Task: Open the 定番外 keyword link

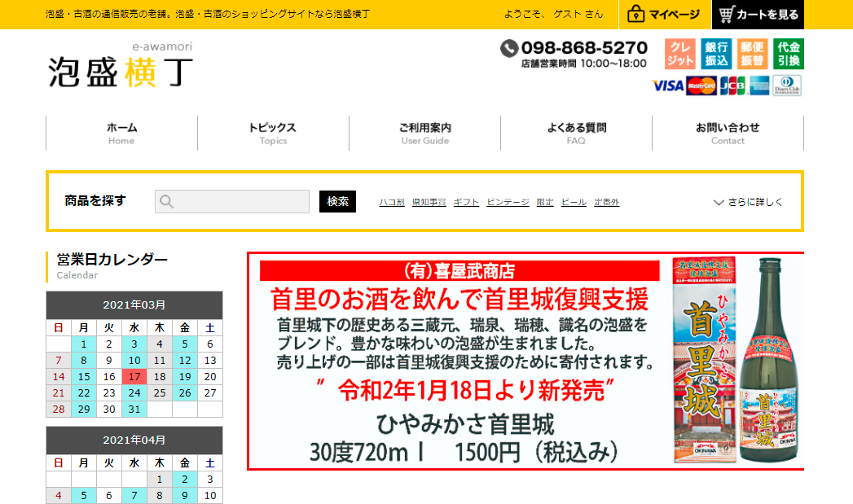Action: click(607, 202)
